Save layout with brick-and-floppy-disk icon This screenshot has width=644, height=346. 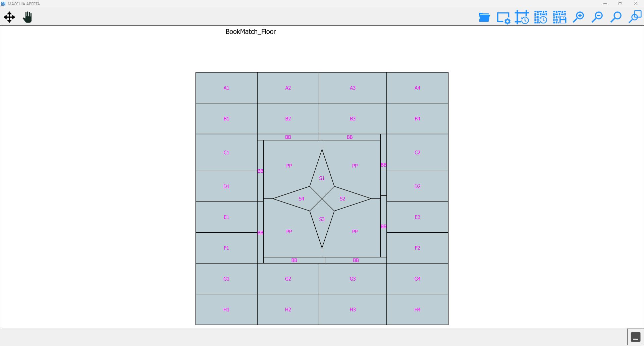[x=559, y=17]
